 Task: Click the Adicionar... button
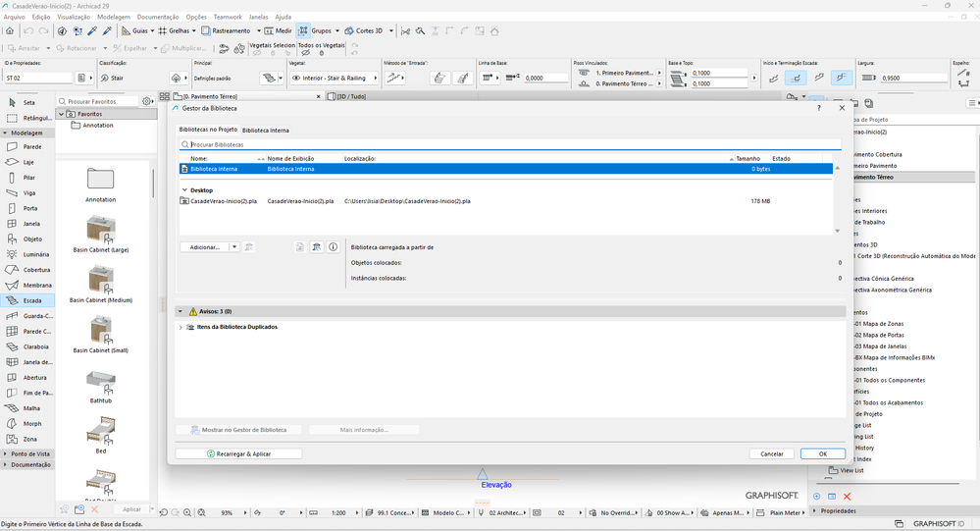(x=204, y=247)
